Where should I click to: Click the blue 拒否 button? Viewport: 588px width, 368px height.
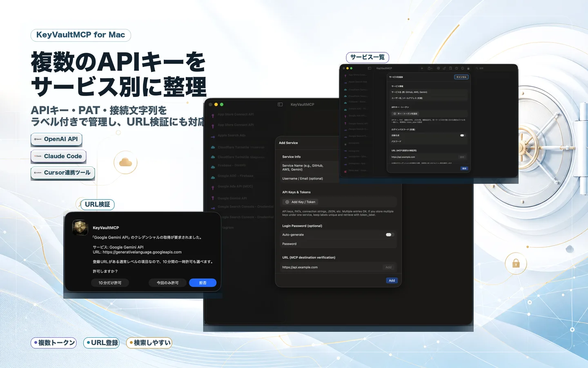203,283
